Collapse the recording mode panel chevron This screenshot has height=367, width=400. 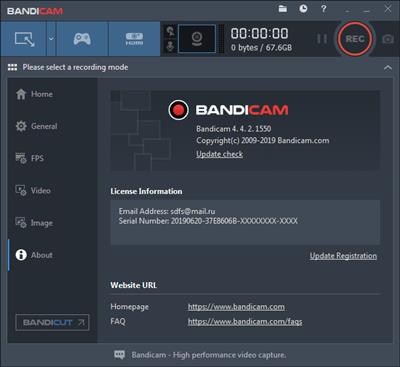[388, 68]
